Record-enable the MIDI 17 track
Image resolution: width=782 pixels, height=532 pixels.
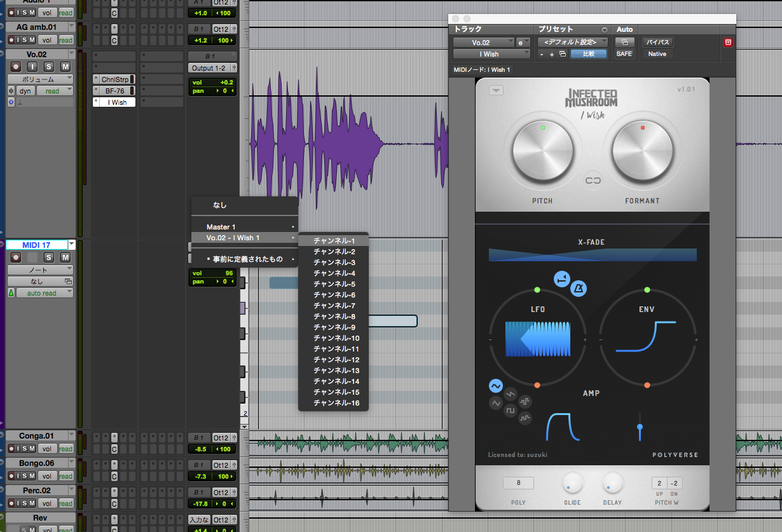(16, 257)
